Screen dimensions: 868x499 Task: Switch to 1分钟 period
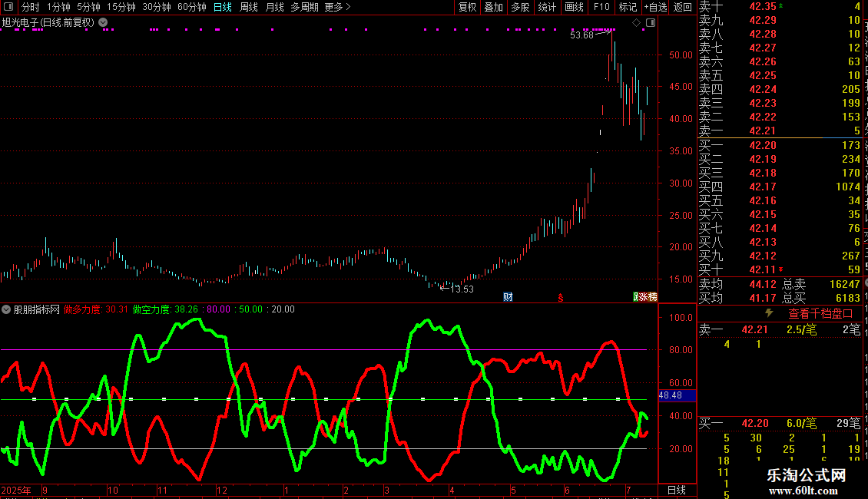pyautogui.click(x=58, y=7)
